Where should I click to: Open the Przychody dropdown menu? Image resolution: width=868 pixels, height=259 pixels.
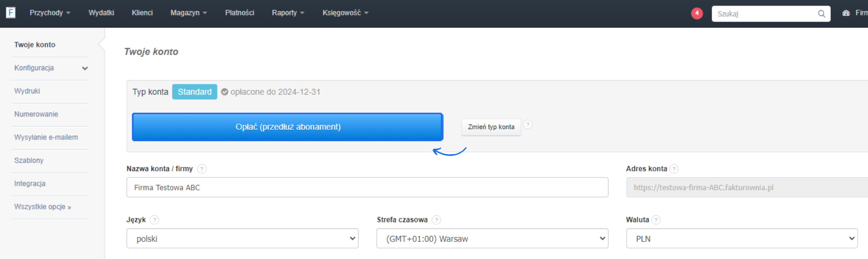[50, 13]
